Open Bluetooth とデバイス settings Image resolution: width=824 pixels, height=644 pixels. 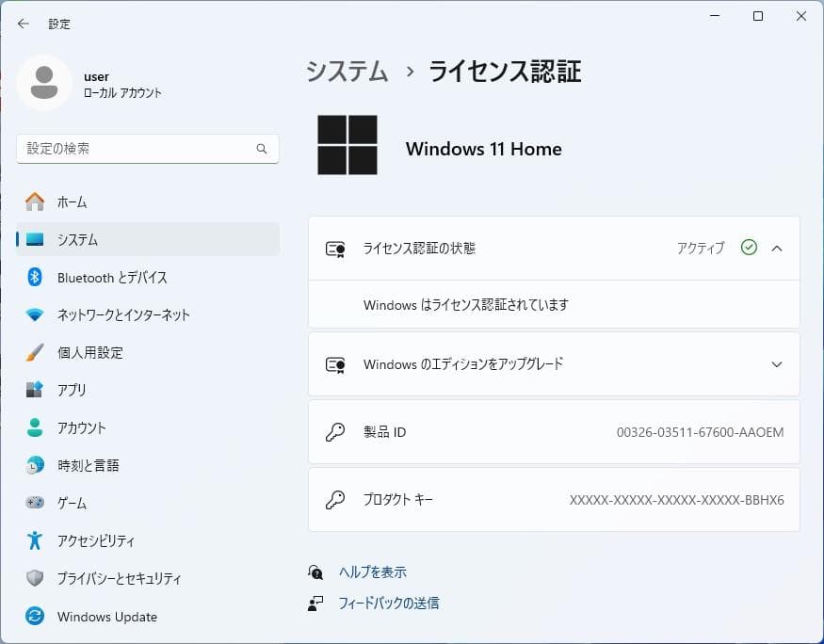[109, 277]
